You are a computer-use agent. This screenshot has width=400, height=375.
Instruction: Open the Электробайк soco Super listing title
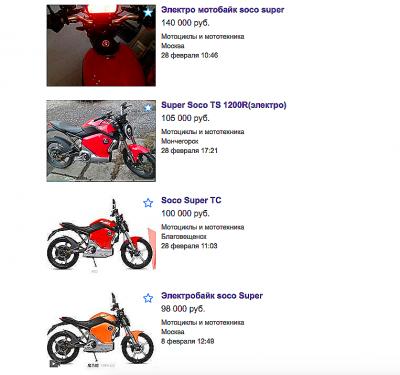click(212, 296)
